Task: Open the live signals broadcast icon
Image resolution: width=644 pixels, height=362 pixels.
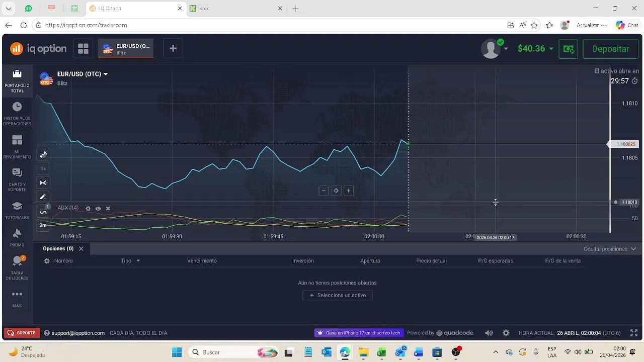Action: tap(43, 183)
